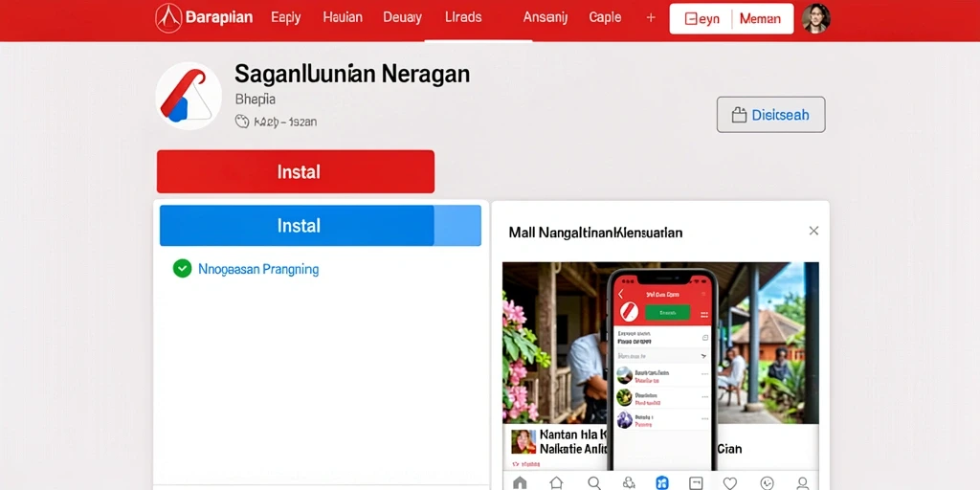The height and width of the screenshot is (490, 980).
Task: Open the Deuay menu item
Action: point(402,17)
